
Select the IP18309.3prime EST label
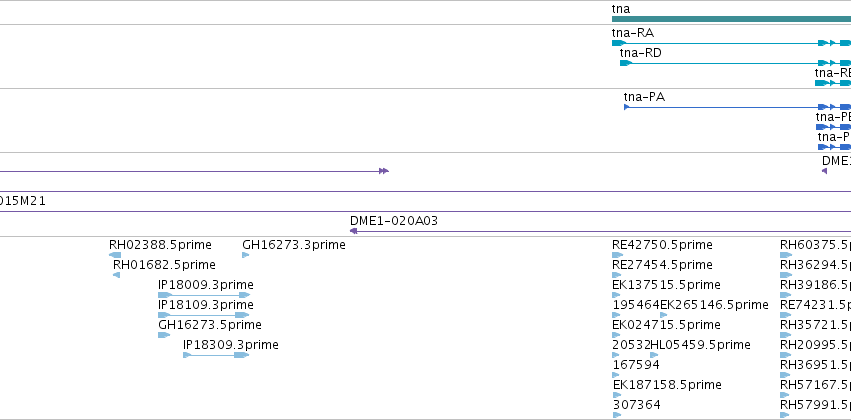[x=231, y=345]
